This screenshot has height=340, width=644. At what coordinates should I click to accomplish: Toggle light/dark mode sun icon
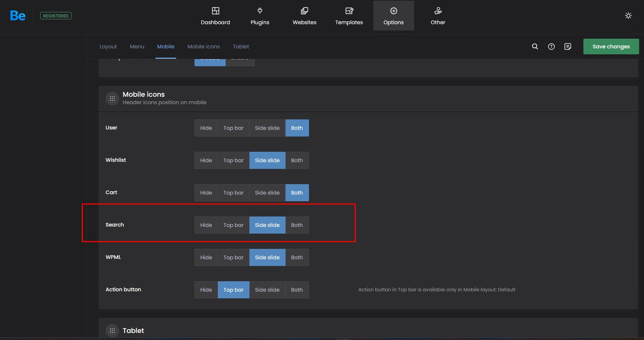[628, 16]
